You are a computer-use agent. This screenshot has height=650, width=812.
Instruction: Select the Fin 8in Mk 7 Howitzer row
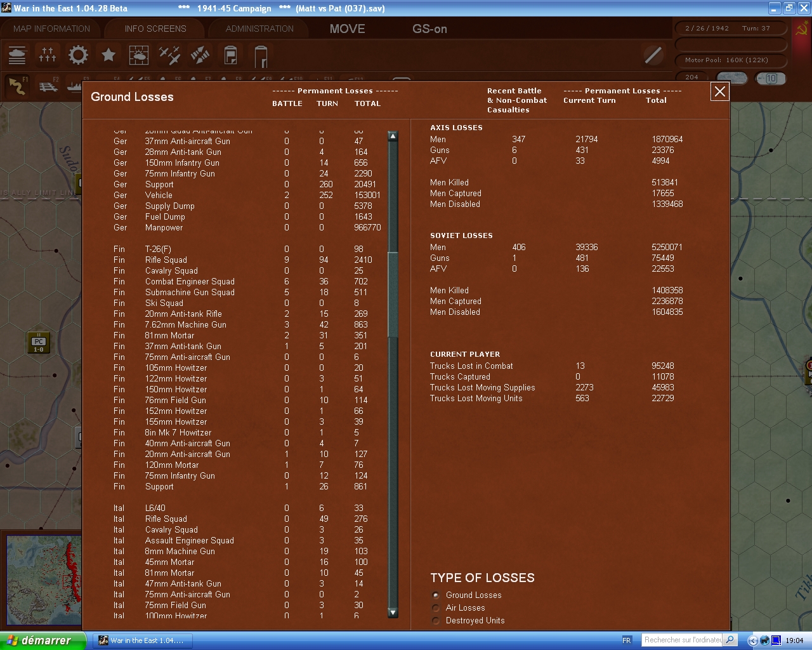247,432
